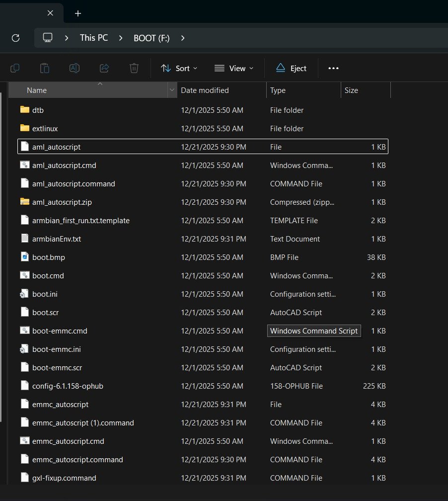Select the boot.bmp image file

point(48,257)
